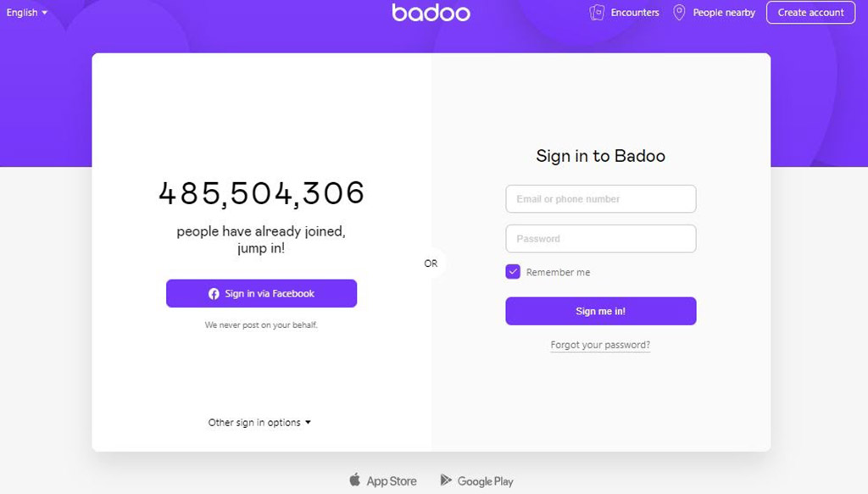Image resolution: width=868 pixels, height=494 pixels.
Task: Open the App Store download link
Action: (x=383, y=480)
